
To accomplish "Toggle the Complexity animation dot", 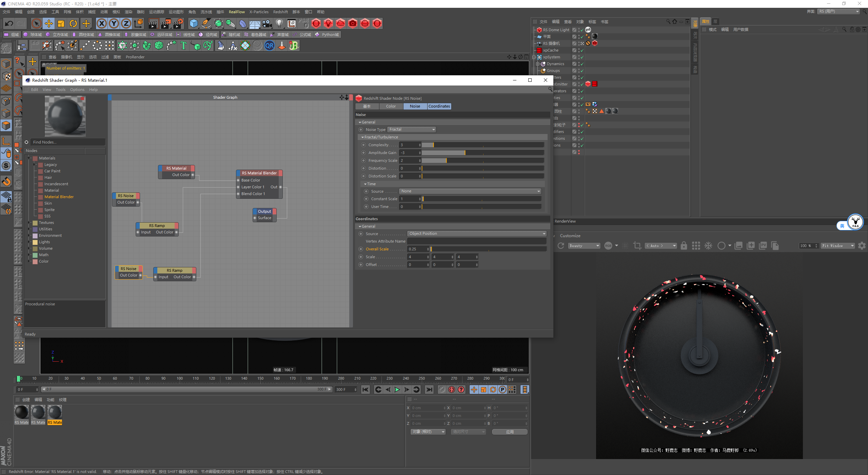I will coord(363,145).
